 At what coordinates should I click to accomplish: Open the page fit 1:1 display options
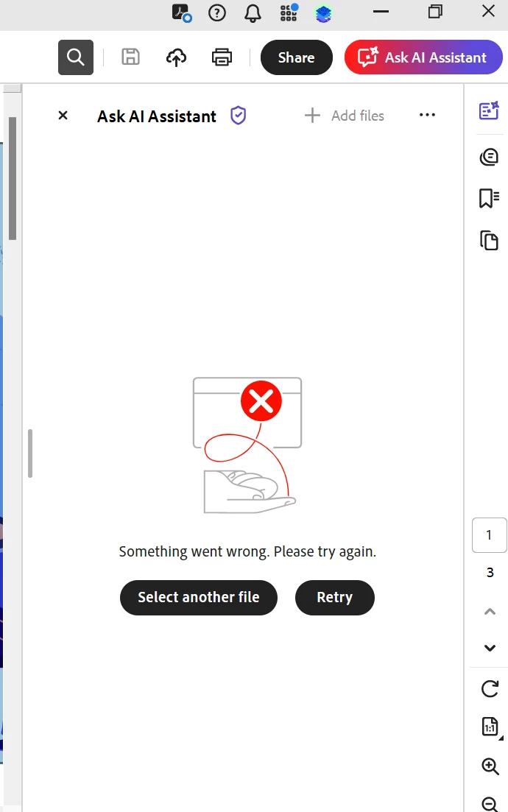(x=490, y=727)
